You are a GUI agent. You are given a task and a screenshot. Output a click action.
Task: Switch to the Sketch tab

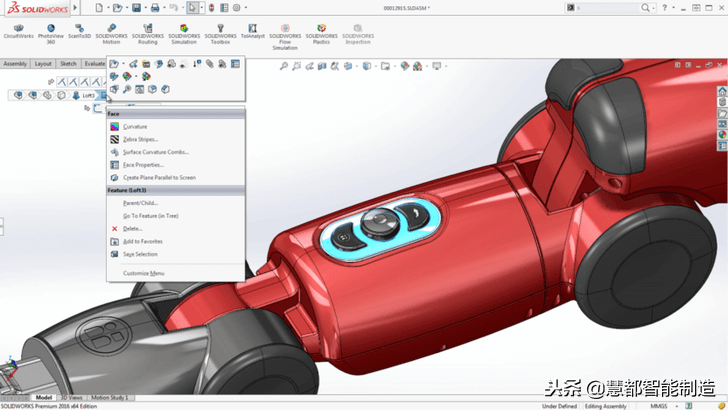coord(68,63)
